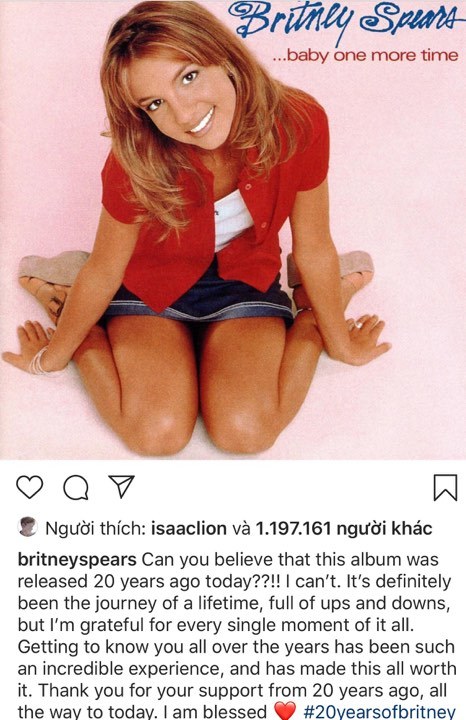Click the caption sentence starting "Getting to know you"

[x=236, y=658]
